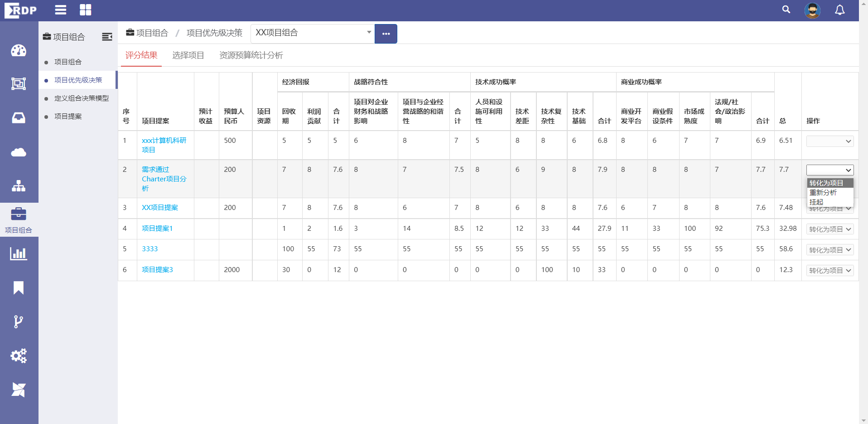
Task: Click the notification bell icon
Action: tap(839, 10)
